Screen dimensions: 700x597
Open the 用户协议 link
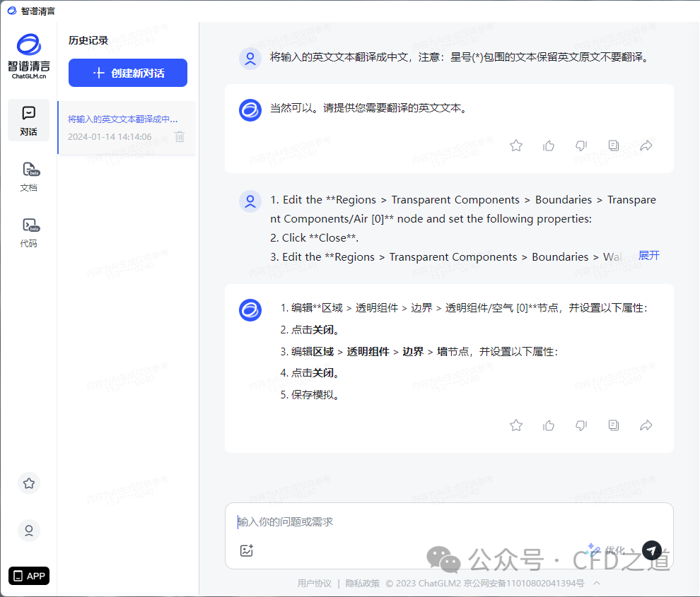pyautogui.click(x=314, y=583)
